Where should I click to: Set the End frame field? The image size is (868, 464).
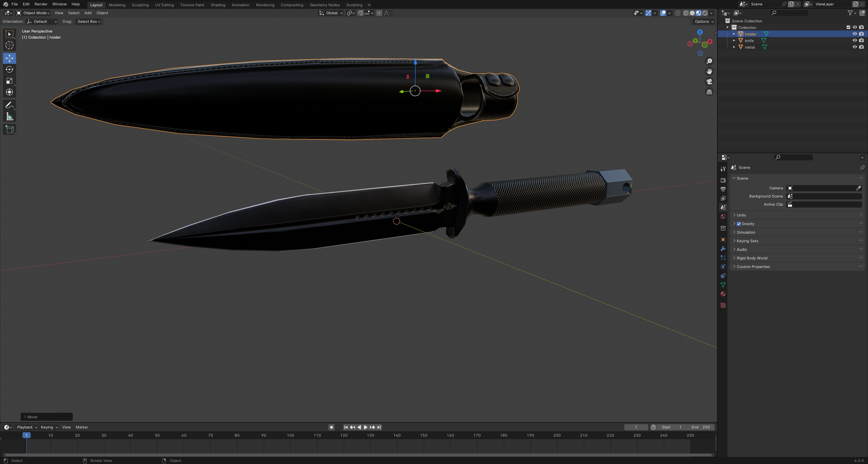[x=701, y=427]
